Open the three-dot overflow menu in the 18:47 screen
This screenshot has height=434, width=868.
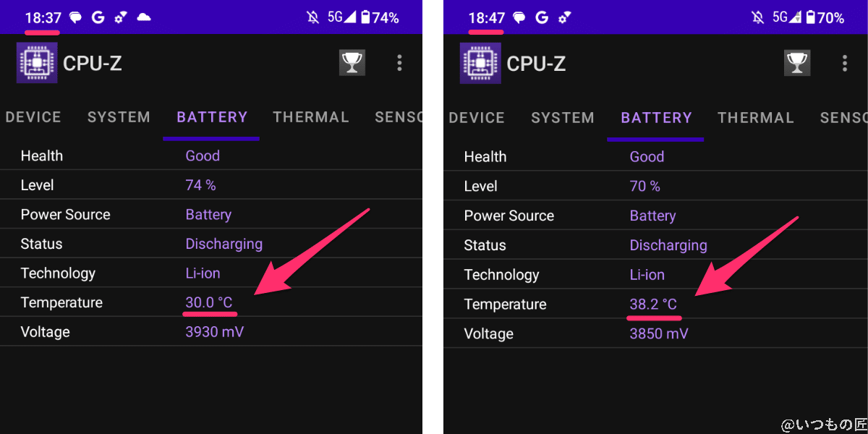click(x=844, y=64)
